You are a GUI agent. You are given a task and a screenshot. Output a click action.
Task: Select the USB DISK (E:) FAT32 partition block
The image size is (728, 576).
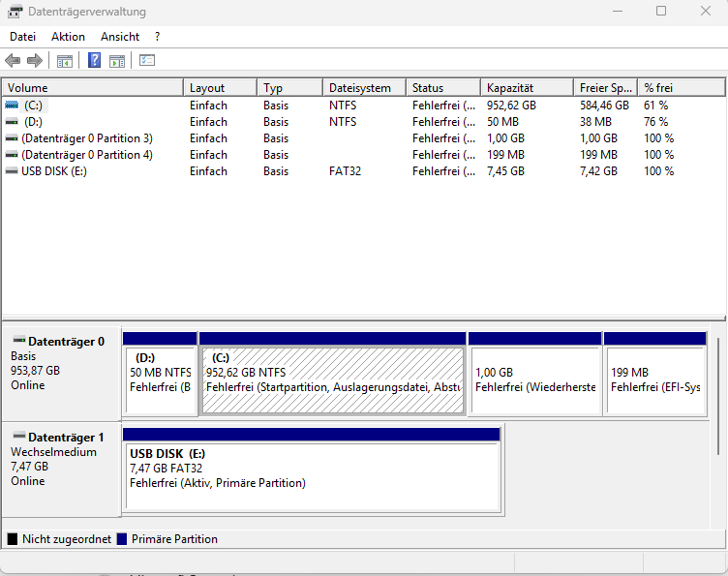pos(312,470)
